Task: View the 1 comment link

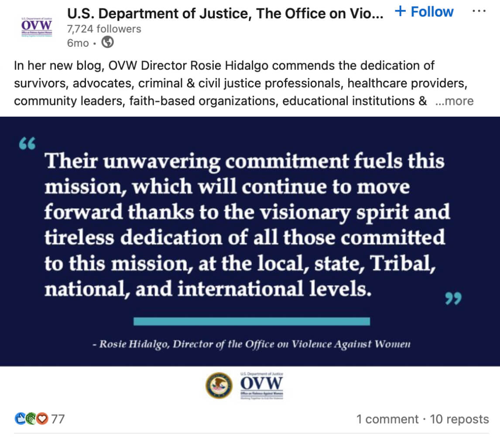Action: coord(387,419)
